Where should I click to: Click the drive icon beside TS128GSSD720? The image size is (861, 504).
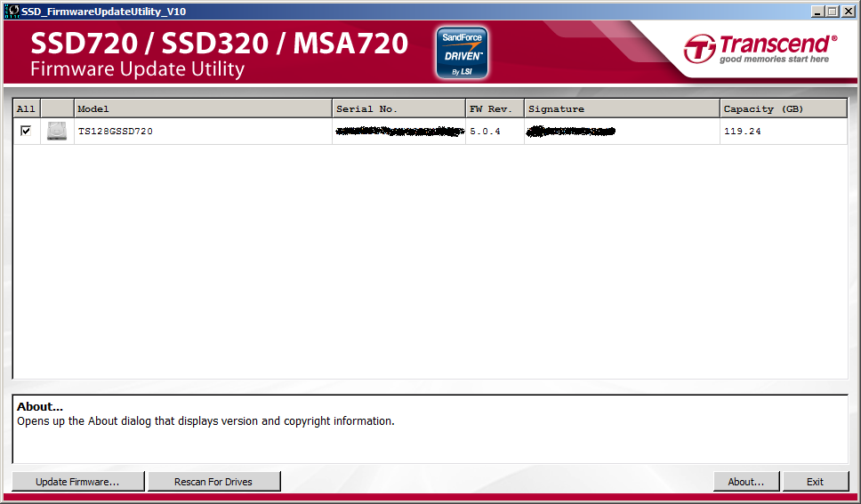(x=57, y=132)
